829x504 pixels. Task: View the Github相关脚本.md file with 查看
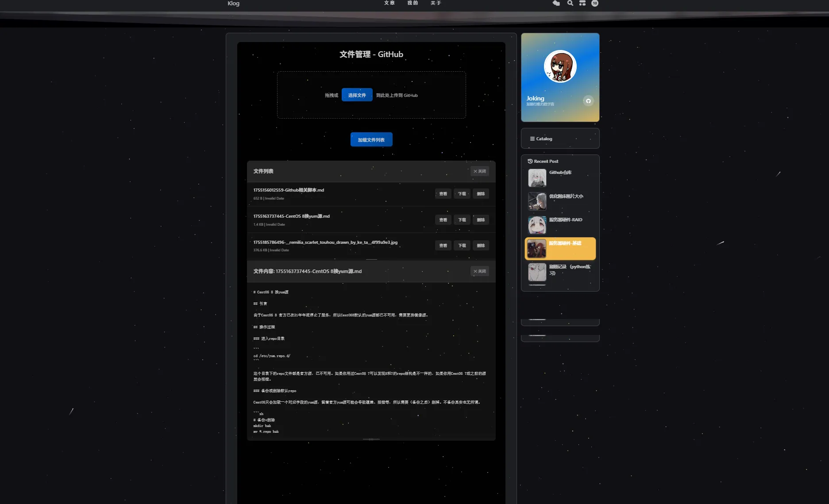(x=443, y=194)
